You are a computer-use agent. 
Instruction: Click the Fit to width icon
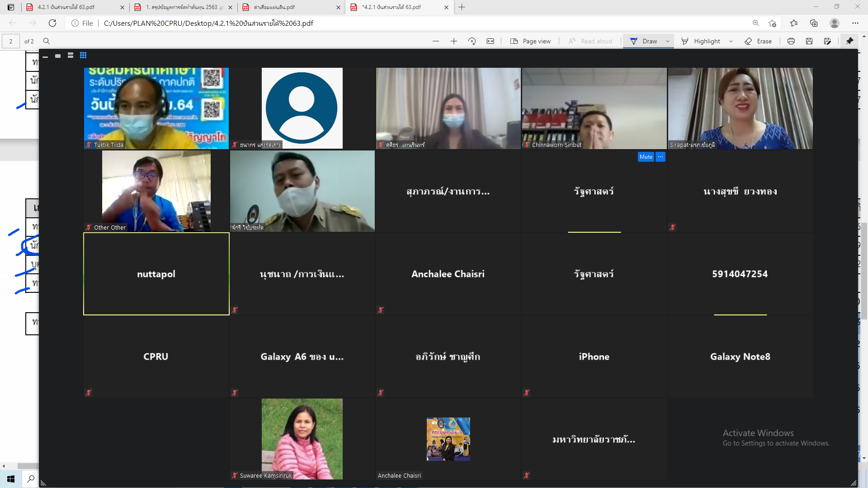pos(490,41)
